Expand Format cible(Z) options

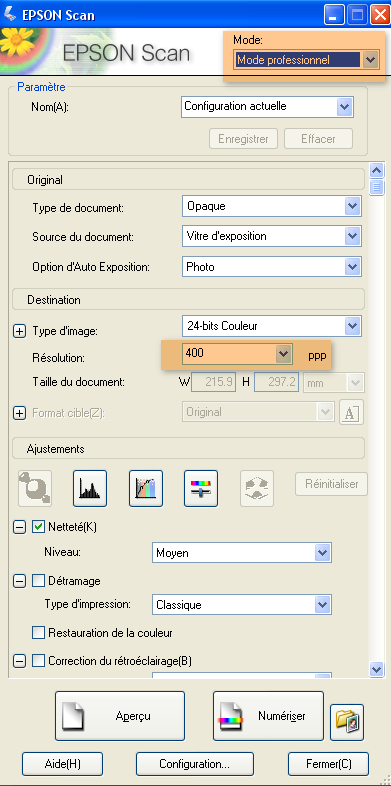(x=19, y=413)
